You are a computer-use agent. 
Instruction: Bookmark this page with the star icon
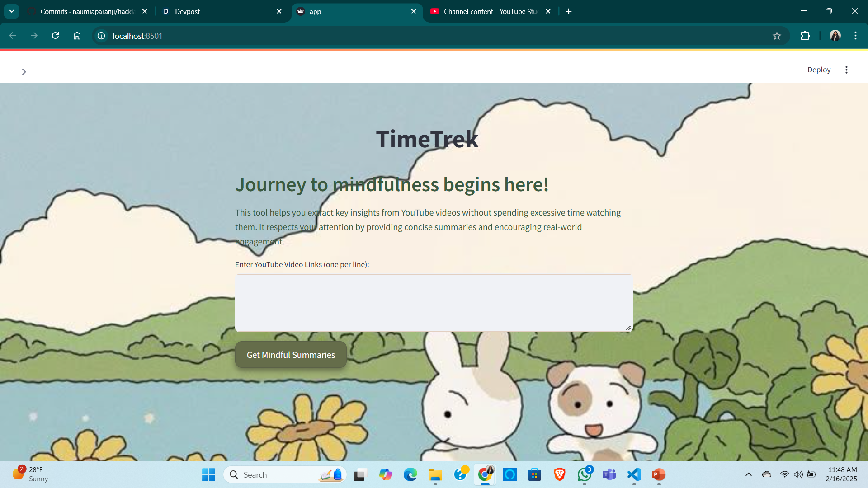tap(777, 36)
